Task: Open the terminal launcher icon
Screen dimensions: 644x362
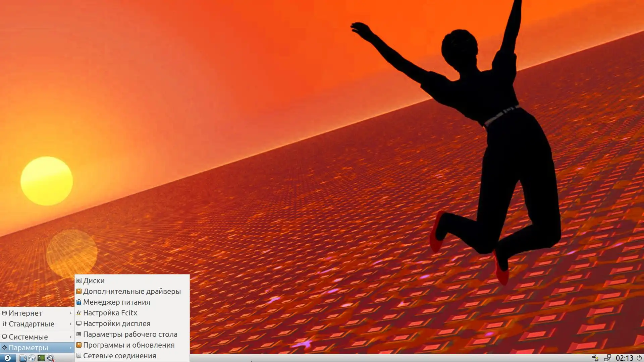Action: pos(41,358)
